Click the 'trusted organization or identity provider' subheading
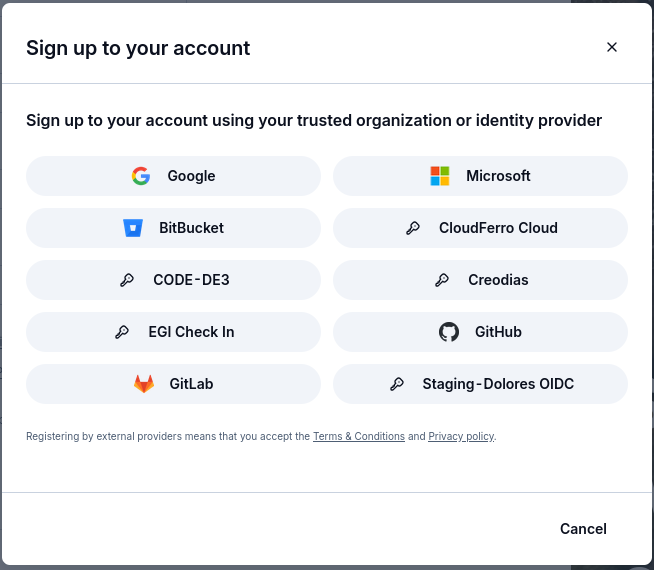The width and height of the screenshot is (654, 570). pyautogui.click(x=314, y=121)
